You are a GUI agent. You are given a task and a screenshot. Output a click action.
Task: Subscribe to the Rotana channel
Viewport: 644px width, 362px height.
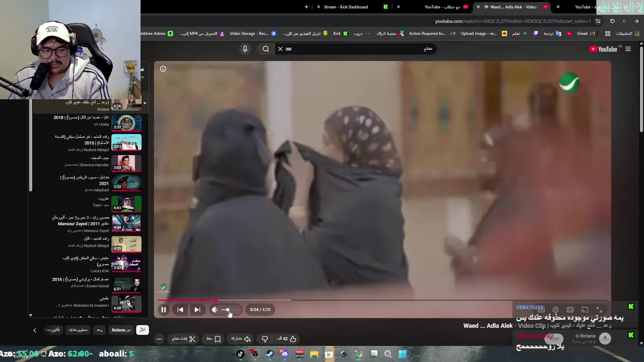point(554,338)
